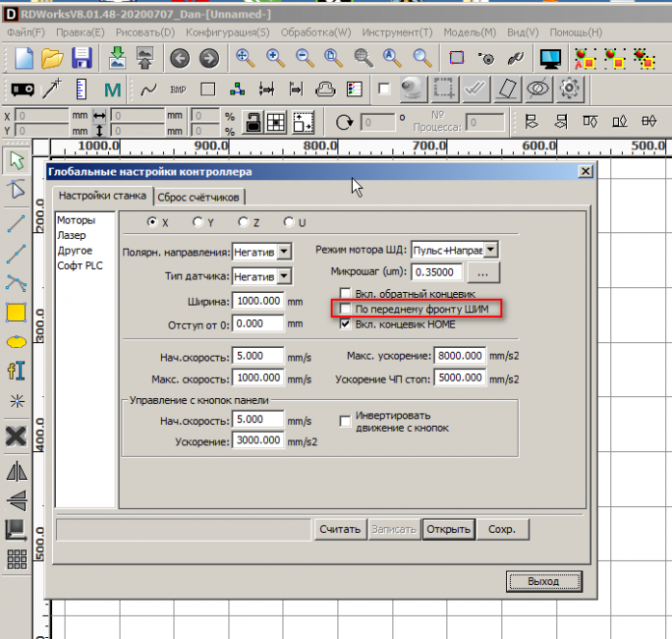The width and height of the screenshot is (672, 639).
Task: Open 'Полярн. направления' dropdown
Action: (x=284, y=252)
